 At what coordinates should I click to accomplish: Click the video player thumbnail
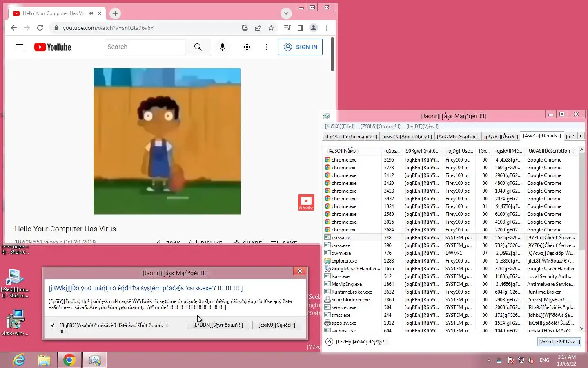tap(167, 141)
